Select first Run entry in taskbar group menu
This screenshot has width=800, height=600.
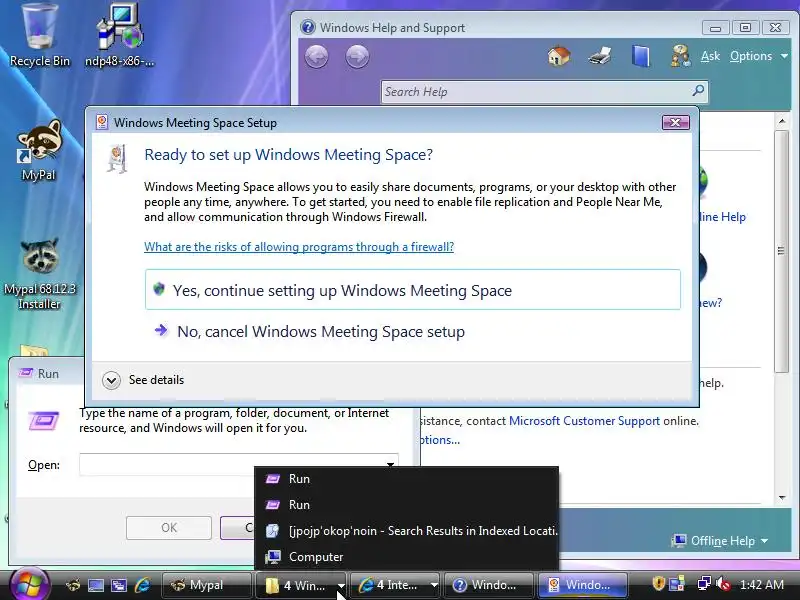pyautogui.click(x=407, y=479)
